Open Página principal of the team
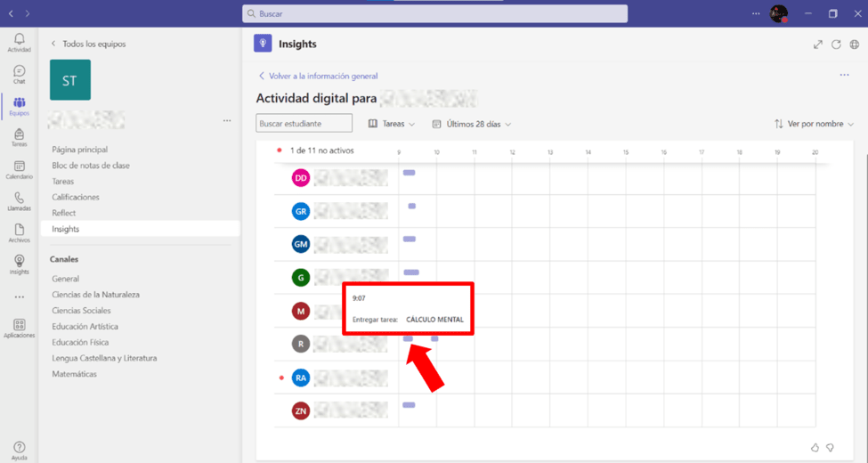868x463 pixels. click(x=80, y=150)
